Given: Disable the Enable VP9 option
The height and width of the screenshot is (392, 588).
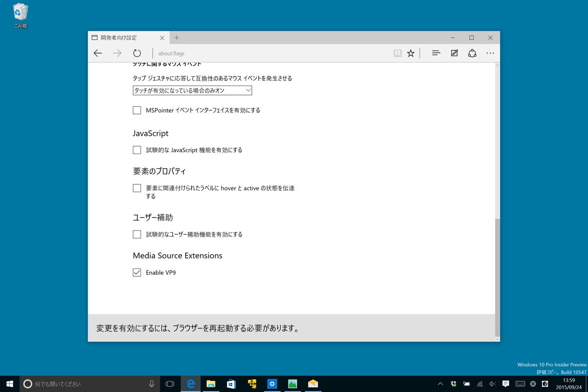Looking at the screenshot, I should pos(136,272).
